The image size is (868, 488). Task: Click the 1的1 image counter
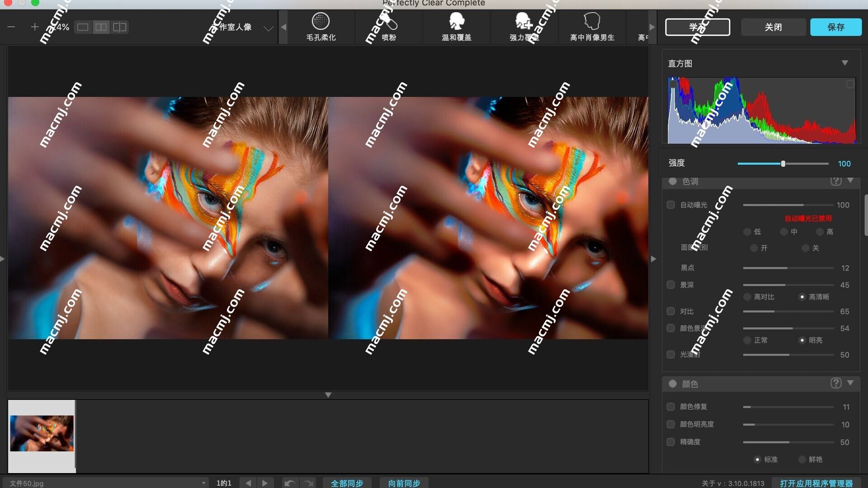224,483
